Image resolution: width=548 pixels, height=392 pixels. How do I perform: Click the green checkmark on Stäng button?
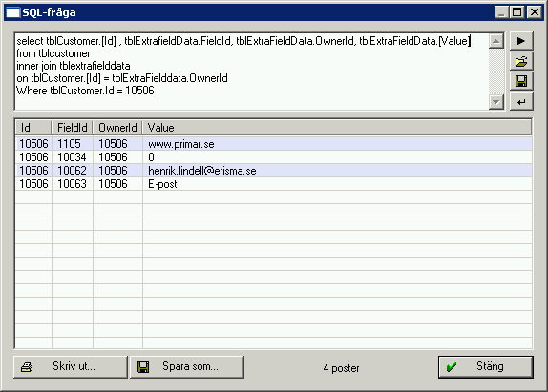(452, 367)
